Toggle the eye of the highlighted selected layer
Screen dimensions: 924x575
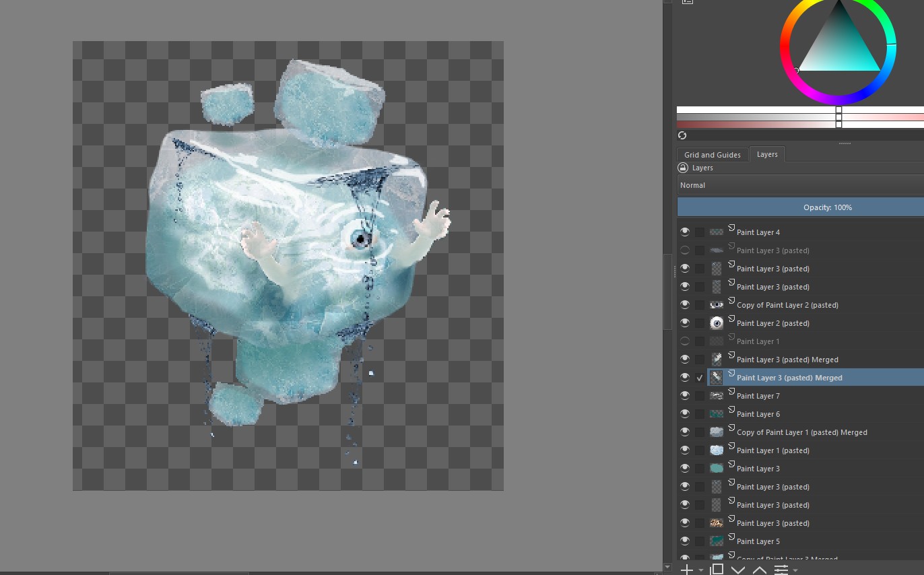[685, 378]
